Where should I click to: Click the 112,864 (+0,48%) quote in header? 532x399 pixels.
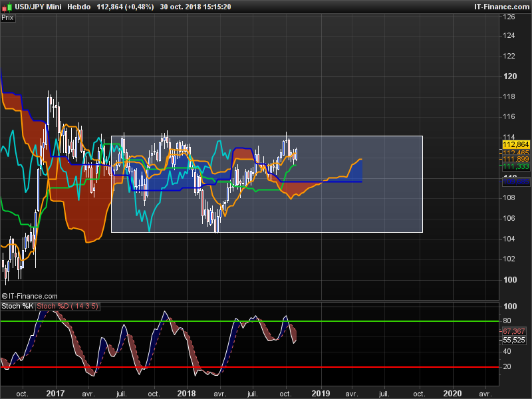pyautogui.click(x=125, y=7)
